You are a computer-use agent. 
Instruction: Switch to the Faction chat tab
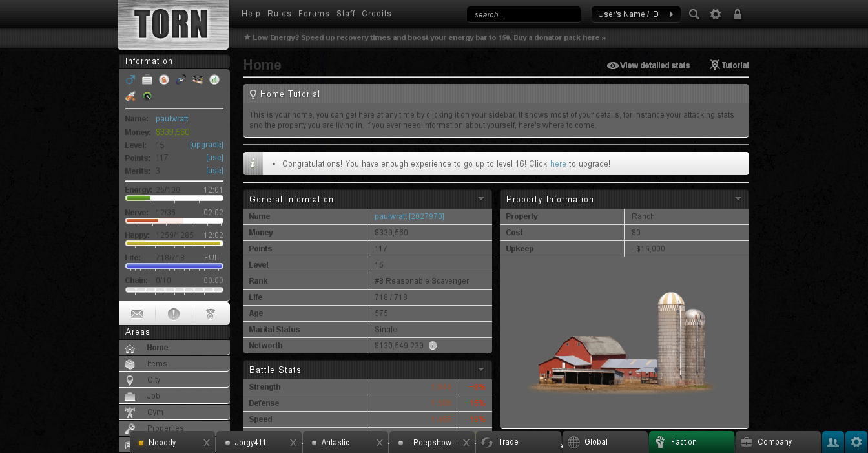click(691, 442)
